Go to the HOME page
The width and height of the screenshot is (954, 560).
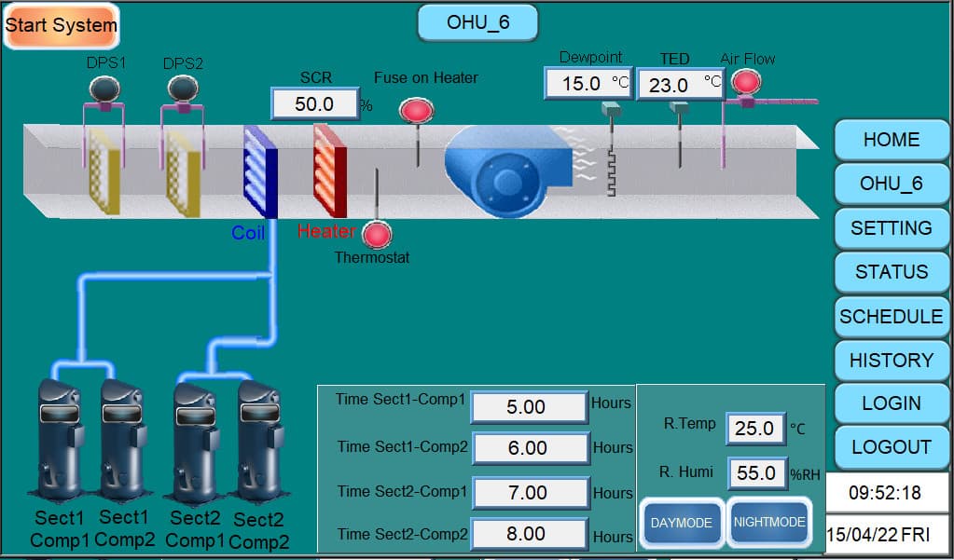point(891,140)
